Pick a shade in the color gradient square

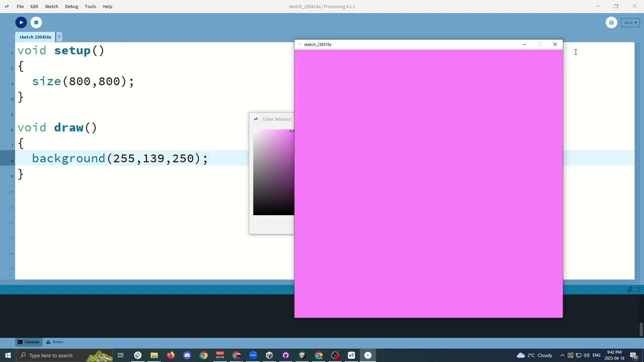pos(274,172)
